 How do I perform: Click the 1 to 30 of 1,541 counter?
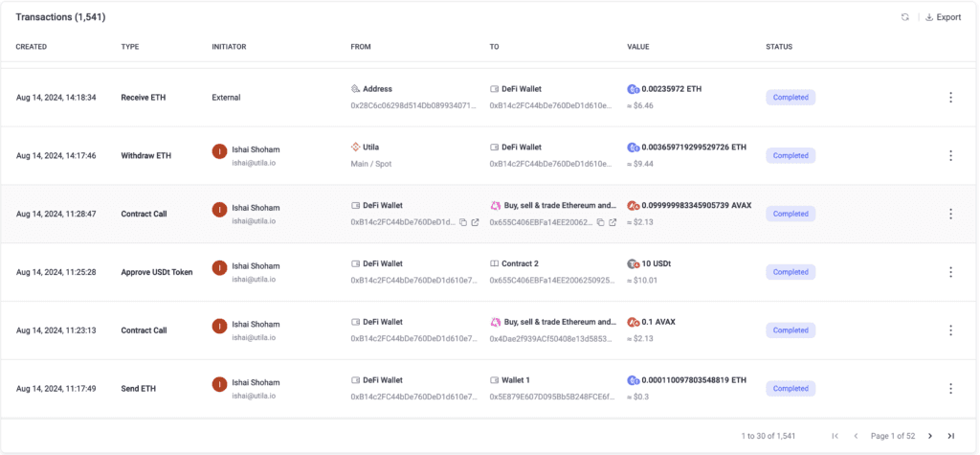click(768, 436)
